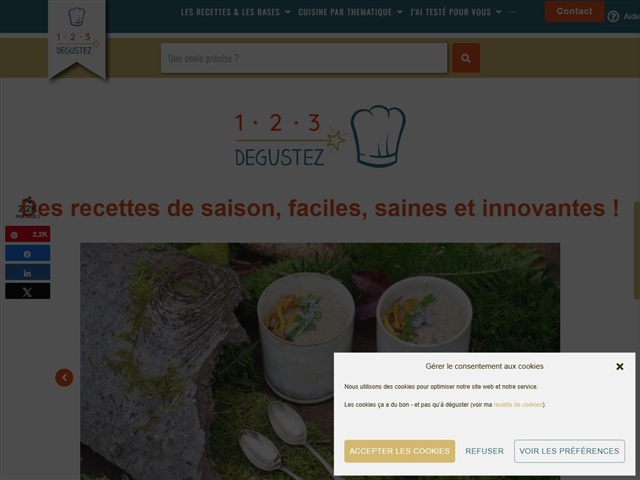Click Voir les préférences button
Viewport: 640px width, 480px height.
tap(569, 451)
